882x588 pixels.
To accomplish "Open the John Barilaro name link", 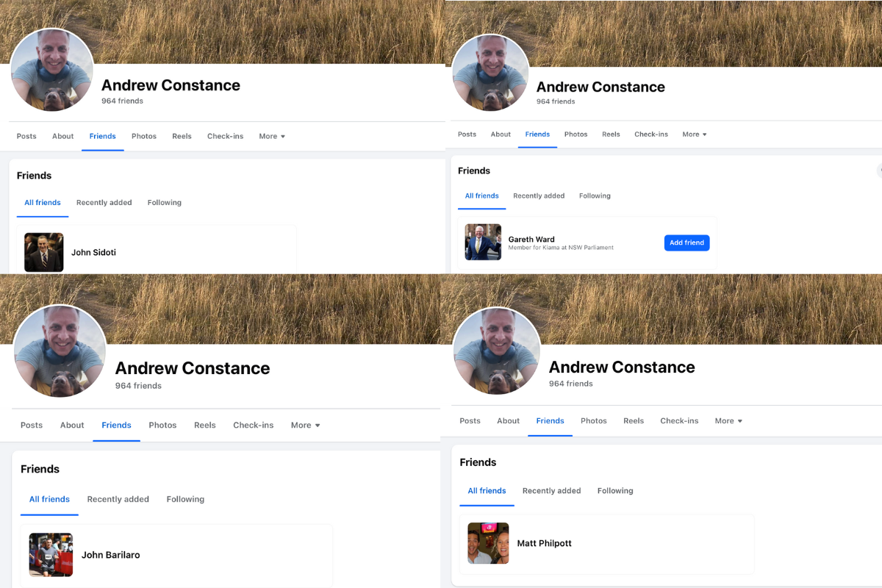I will click(110, 555).
